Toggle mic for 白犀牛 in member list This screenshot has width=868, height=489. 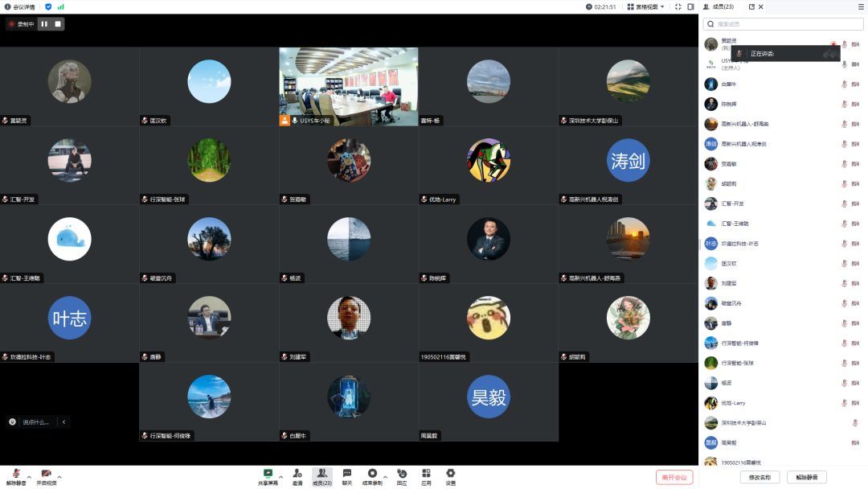coord(844,84)
